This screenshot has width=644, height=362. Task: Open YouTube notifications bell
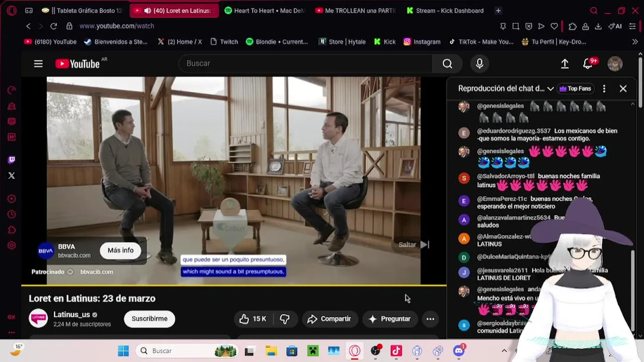point(588,63)
